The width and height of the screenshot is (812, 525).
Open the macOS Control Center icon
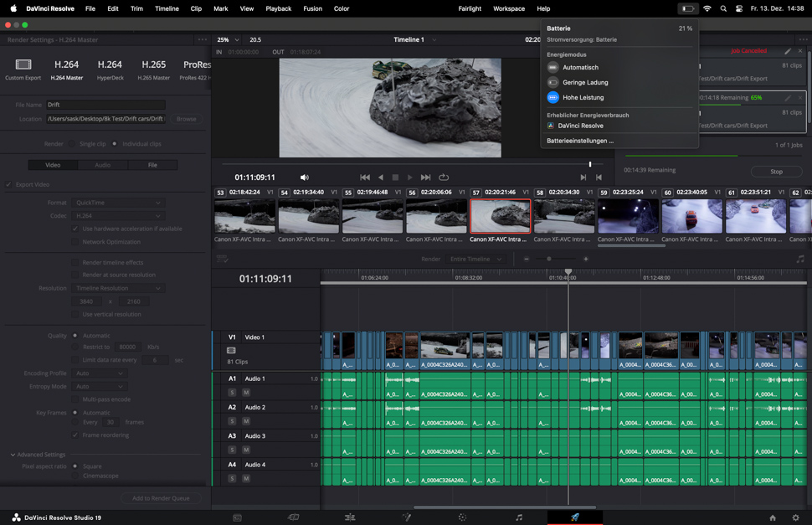[x=739, y=8]
